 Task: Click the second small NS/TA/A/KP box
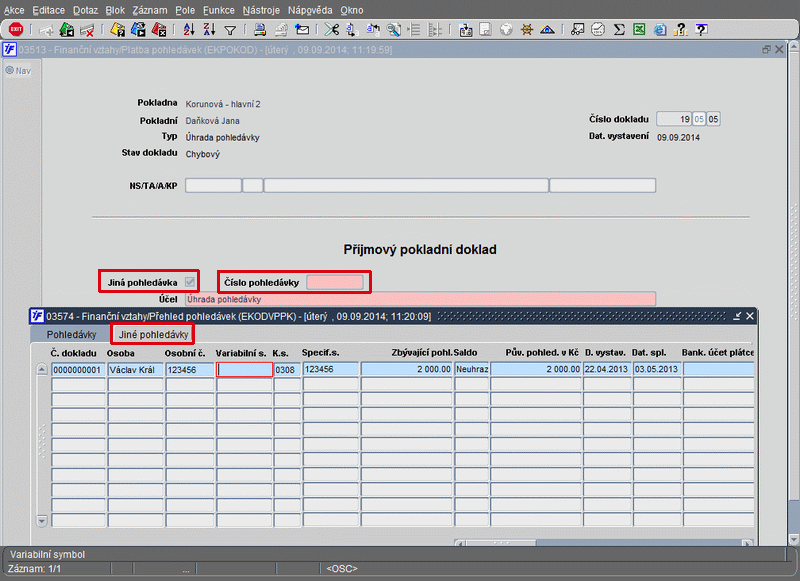pyautogui.click(x=253, y=185)
